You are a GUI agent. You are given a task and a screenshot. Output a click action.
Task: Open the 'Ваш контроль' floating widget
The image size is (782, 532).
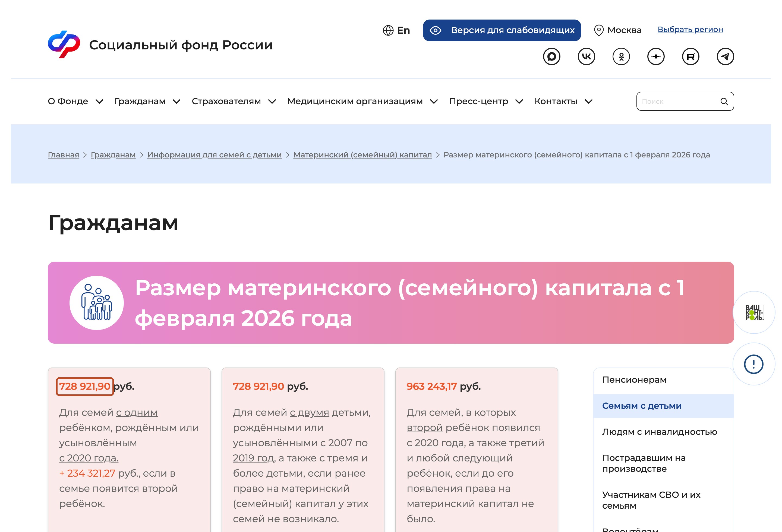(x=754, y=312)
